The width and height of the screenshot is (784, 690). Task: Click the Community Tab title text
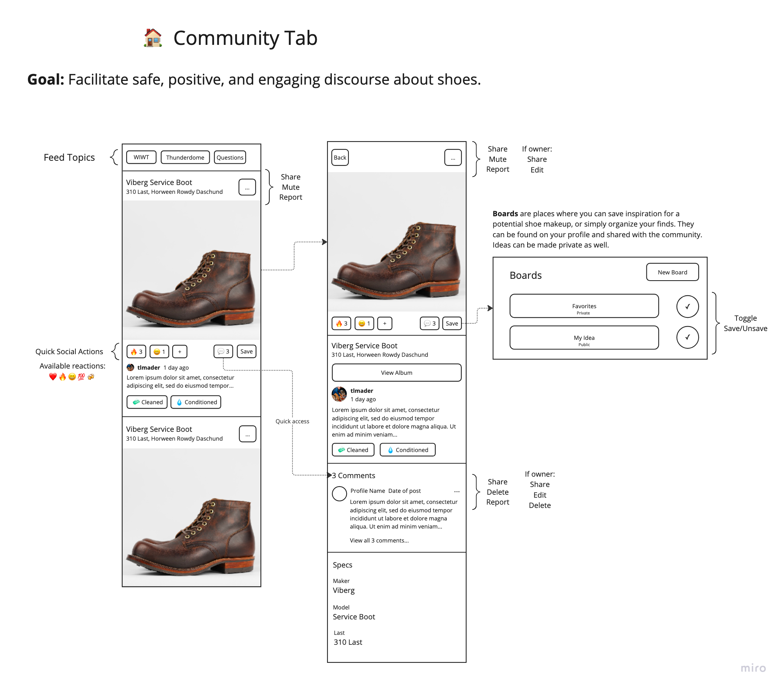[245, 38]
